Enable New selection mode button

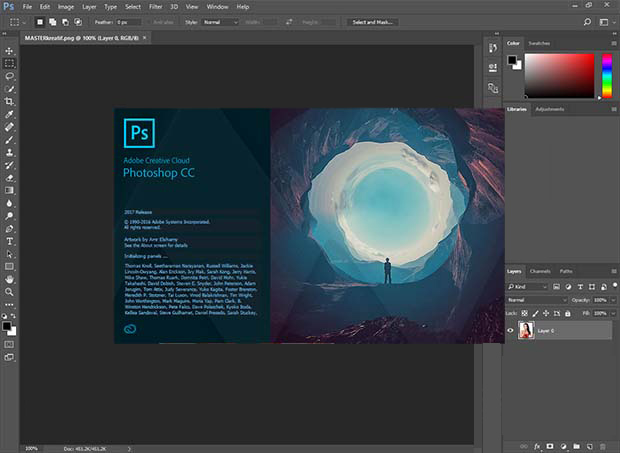point(40,22)
